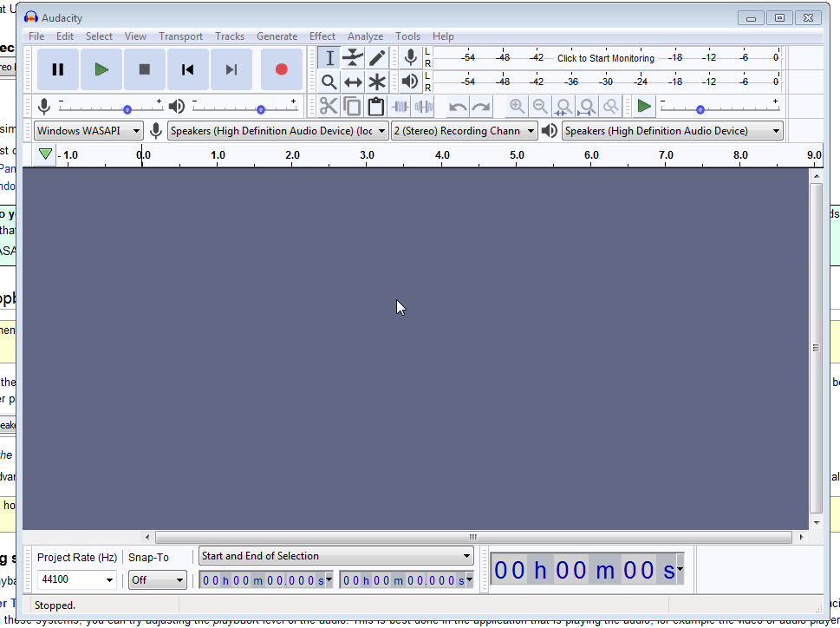
Task: Click the Undo arrow icon
Action: (x=458, y=106)
